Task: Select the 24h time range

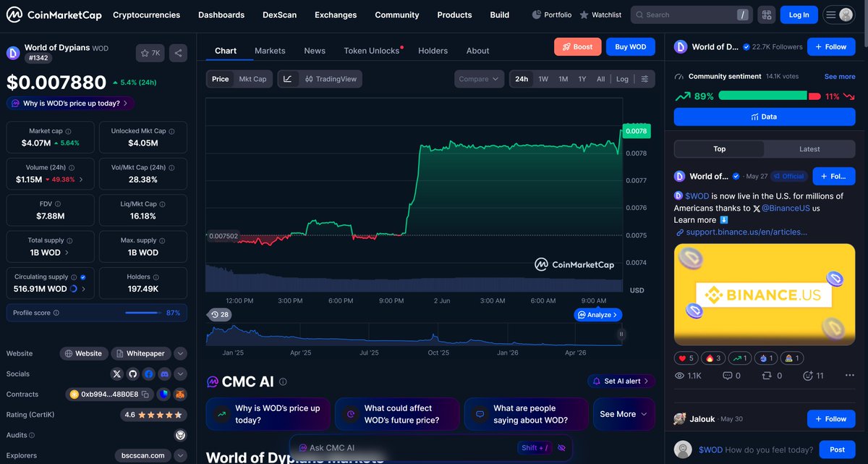Action: pos(522,79)
